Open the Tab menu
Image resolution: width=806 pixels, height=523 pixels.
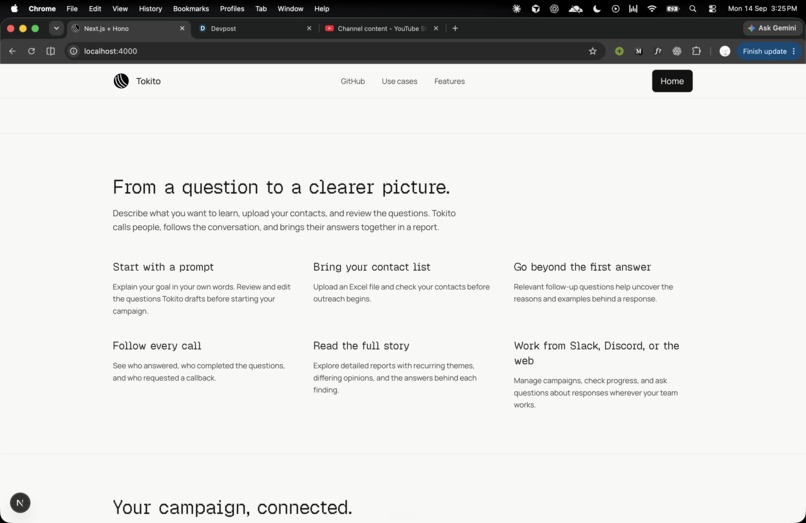point(261,9)
